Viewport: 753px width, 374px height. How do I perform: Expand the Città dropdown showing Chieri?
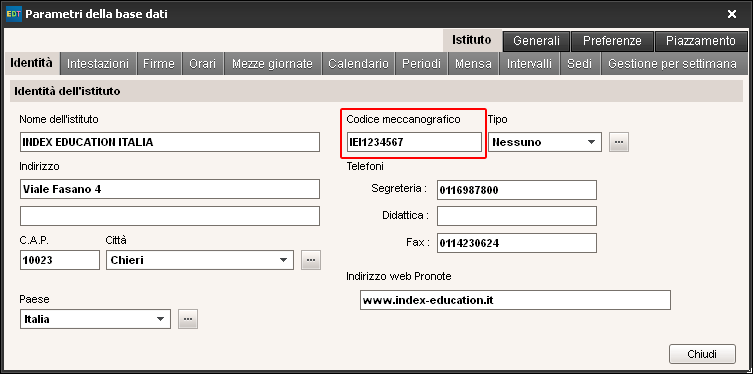point(200,260)
